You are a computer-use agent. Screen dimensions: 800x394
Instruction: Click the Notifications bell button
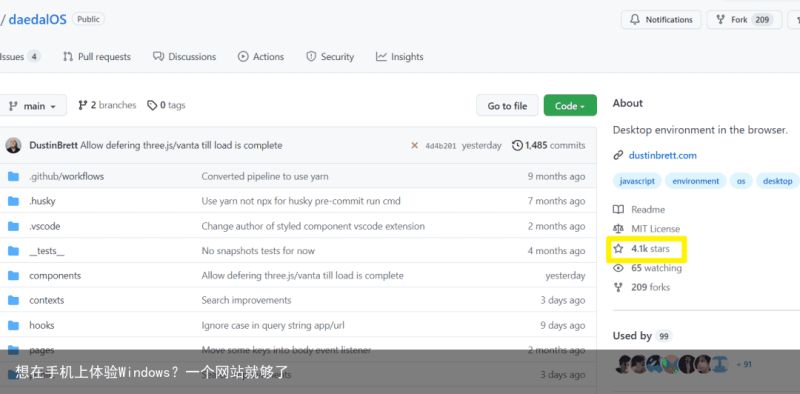click(661, 20)
